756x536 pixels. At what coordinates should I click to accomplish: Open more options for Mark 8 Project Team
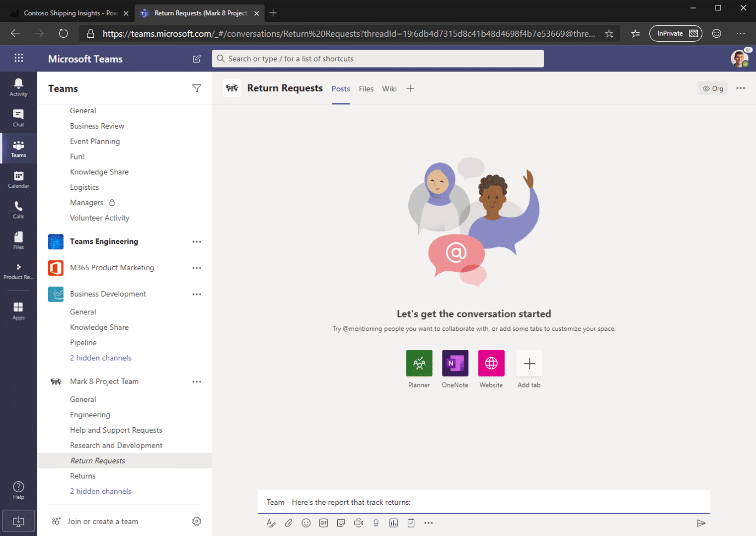197,382
